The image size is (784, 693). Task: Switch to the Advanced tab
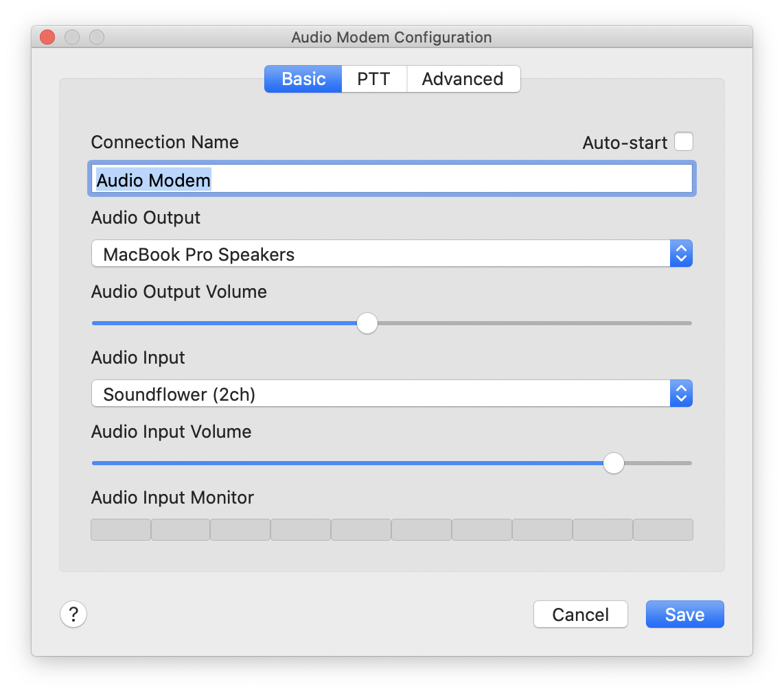pos(463,79)
